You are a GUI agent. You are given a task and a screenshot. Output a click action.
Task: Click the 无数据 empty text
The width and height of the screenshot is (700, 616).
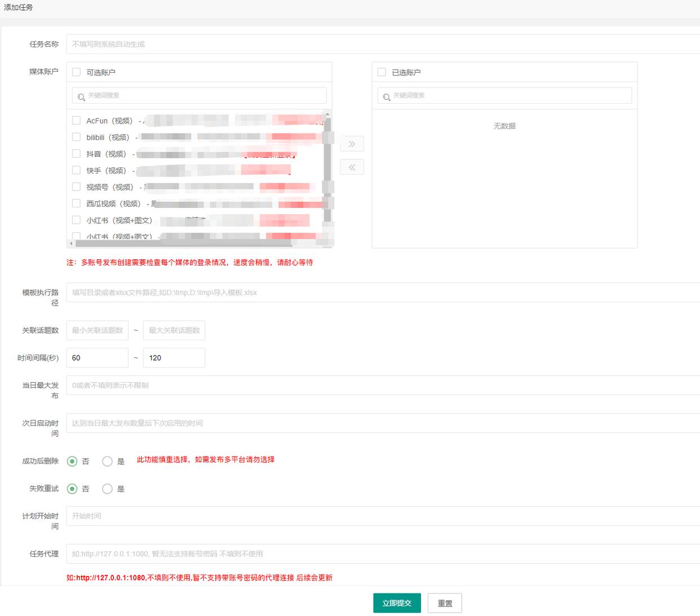click(x=504, y=126)
